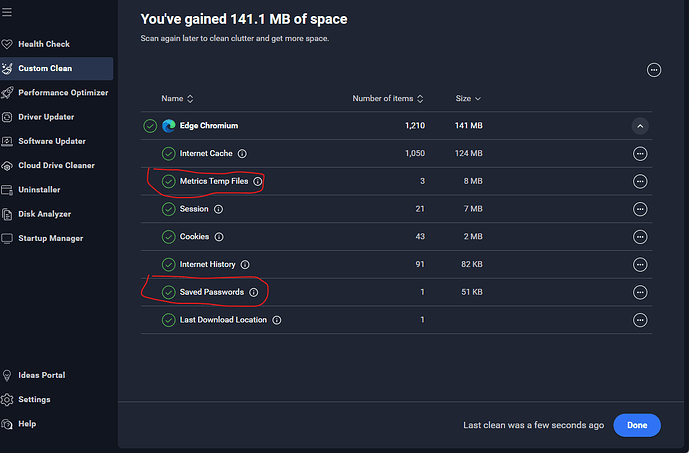This screenshot has width=689, height=453.
Task: Click info icon beside Last Download Location
Action: (x=277, y=320)
